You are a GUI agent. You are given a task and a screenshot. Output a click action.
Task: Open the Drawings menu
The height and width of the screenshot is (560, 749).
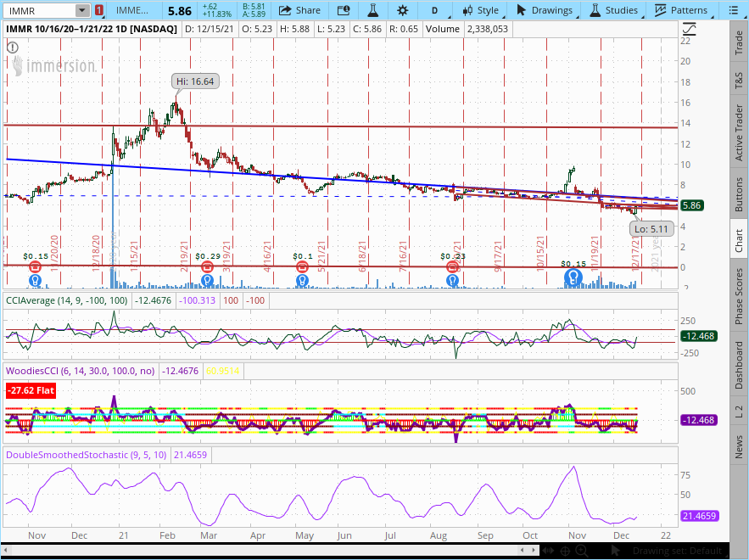545,10
